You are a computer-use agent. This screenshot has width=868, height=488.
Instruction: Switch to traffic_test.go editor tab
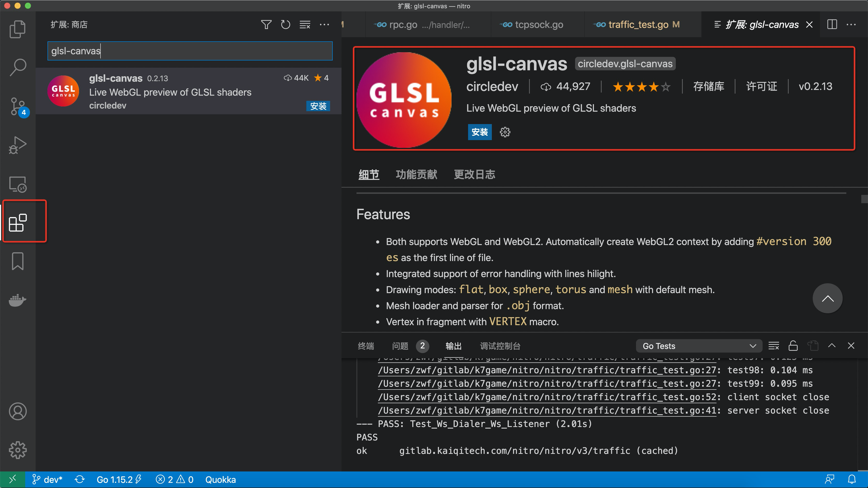click(x=643, y=25)
